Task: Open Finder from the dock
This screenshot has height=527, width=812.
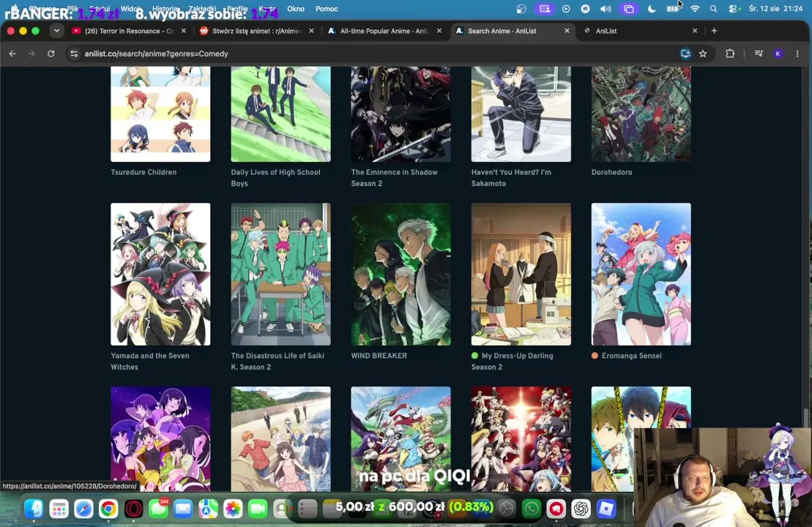Action: point(34,509)
